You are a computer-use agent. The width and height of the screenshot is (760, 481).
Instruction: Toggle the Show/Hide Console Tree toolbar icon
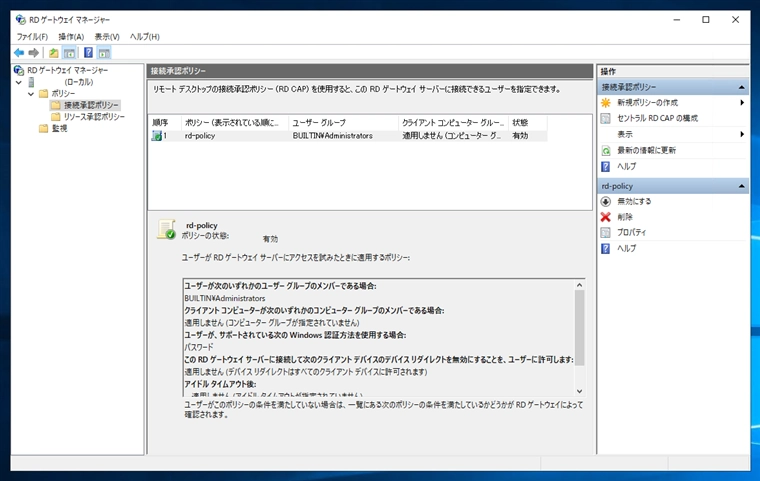coord(69,52)
